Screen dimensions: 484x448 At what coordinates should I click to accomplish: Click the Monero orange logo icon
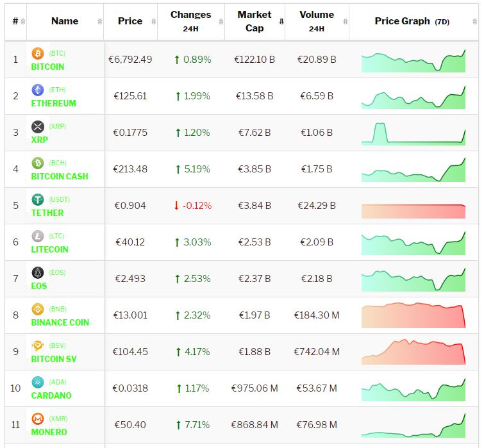[x=37, y=419]
